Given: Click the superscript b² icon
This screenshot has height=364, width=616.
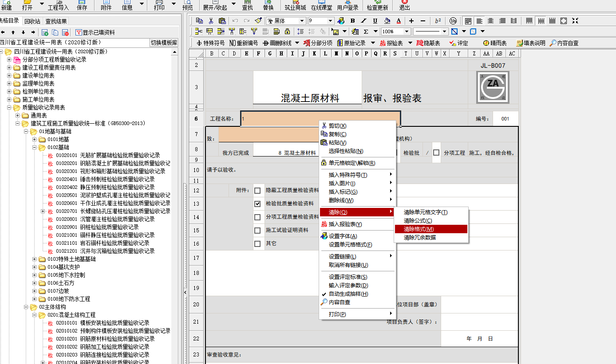Looking at the screenshot, I should (x=438, y=21).
